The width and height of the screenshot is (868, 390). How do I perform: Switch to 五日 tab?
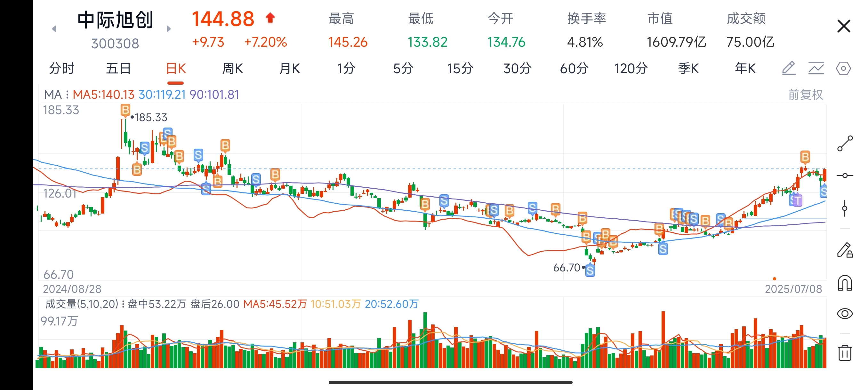coord(119,69)
